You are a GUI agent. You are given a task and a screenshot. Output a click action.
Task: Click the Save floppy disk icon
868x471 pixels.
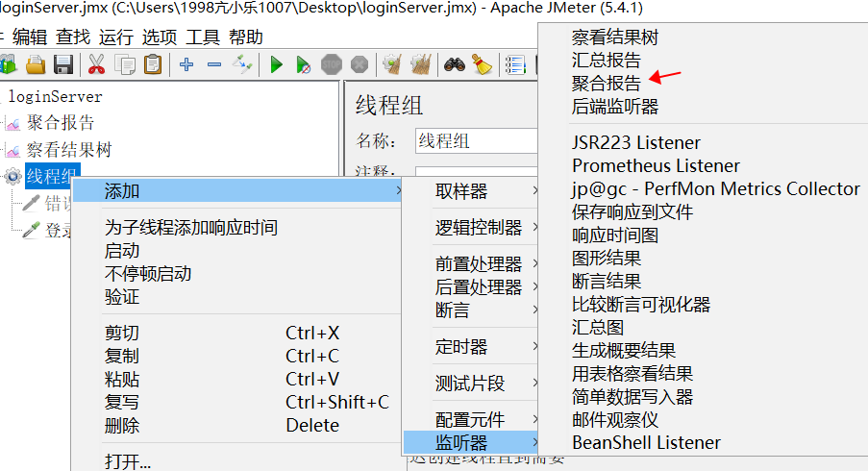coord(63,64)
